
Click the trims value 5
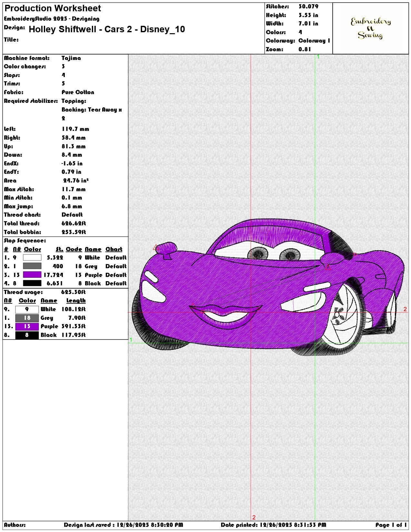tap(63, 84)
